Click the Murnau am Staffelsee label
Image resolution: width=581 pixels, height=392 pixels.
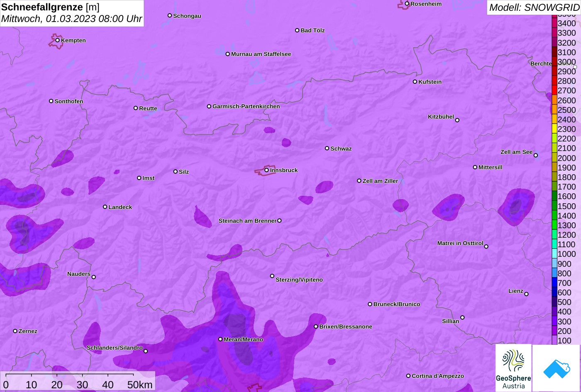pos(261,54)
